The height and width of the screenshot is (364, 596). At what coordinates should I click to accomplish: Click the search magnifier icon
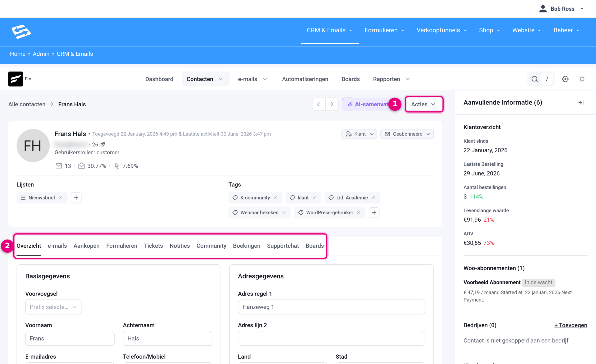pos(535,79)
